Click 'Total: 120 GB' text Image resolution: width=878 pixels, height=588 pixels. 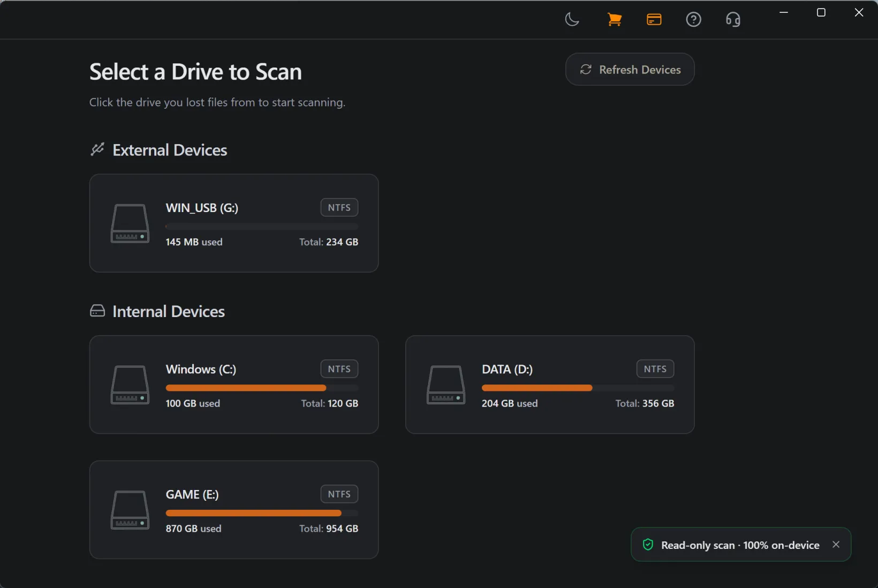click(x=329, y=403)
